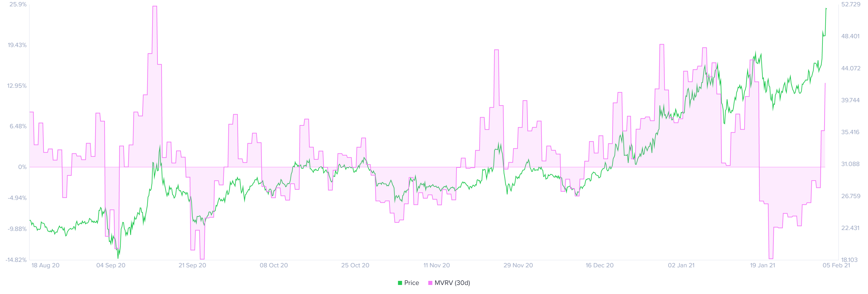Click the pink MVRV legend swatch
This screenshot has width=868, height=294.
click(430, 283)
